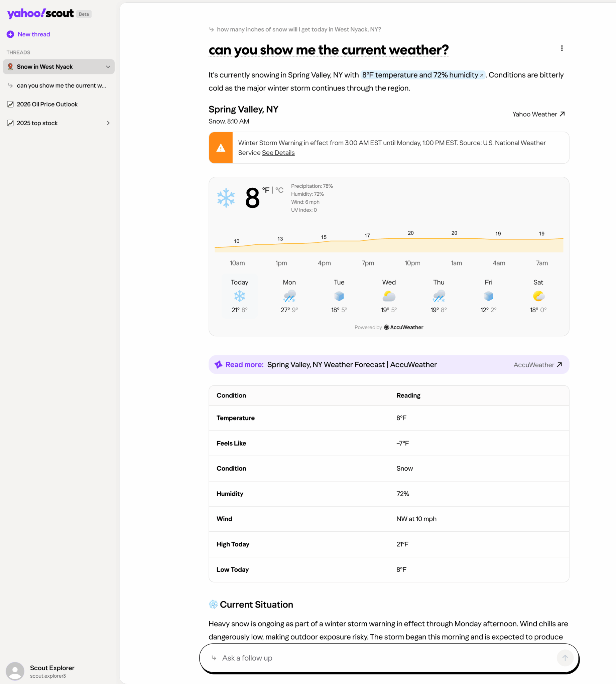Expand the 2025 top stock thread
The image size is (616, 684).
108,123
